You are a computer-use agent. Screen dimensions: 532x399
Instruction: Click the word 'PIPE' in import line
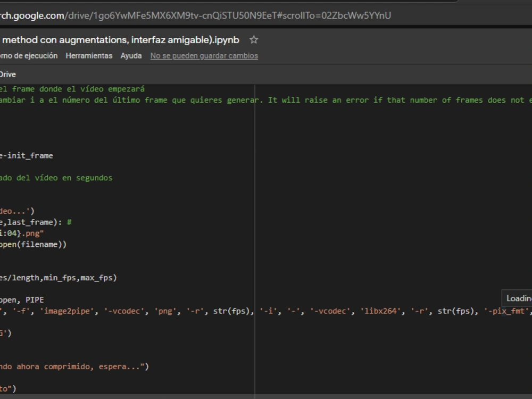click(x=35, y=300)
